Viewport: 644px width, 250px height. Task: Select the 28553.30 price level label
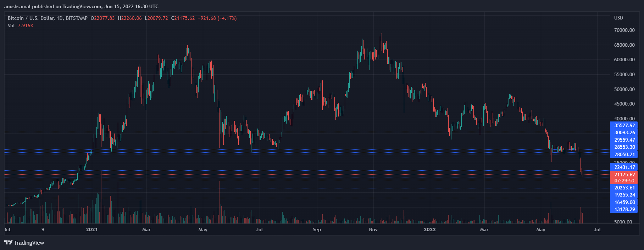(x=624, y=147)
